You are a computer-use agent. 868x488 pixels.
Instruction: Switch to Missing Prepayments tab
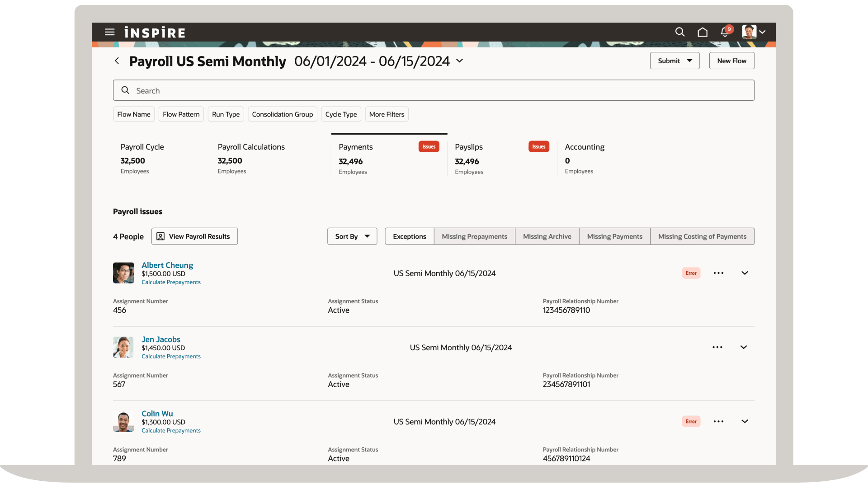474,236
